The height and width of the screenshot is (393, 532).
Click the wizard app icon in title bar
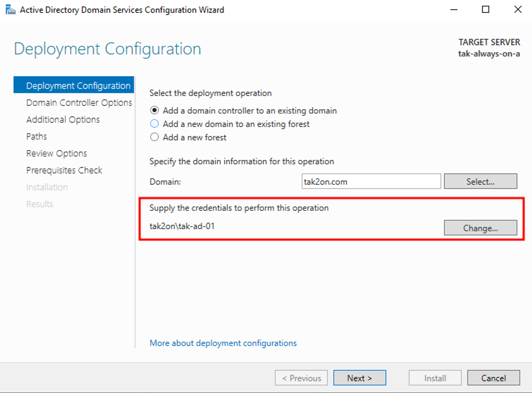coord(11,10)
